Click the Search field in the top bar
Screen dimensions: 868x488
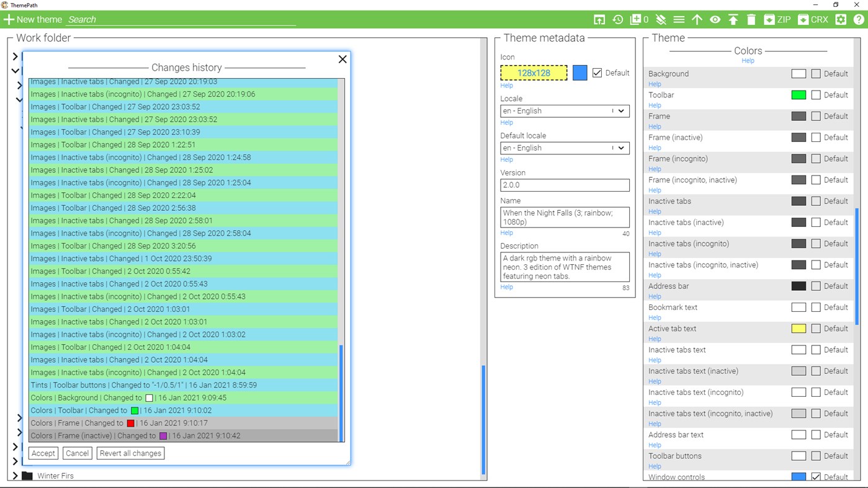(180, 19)
